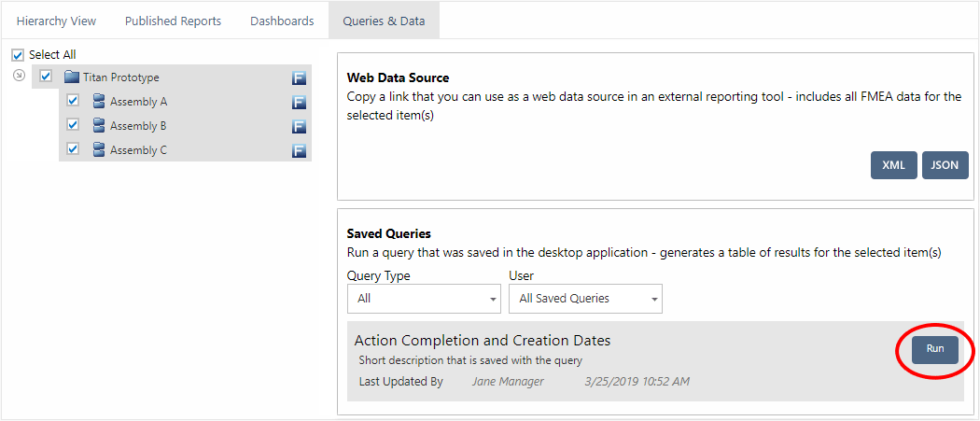The height and width of the screenshot is (421, 980).
Task: Open the User saved queries dropdown
Action: click(585, 299)
